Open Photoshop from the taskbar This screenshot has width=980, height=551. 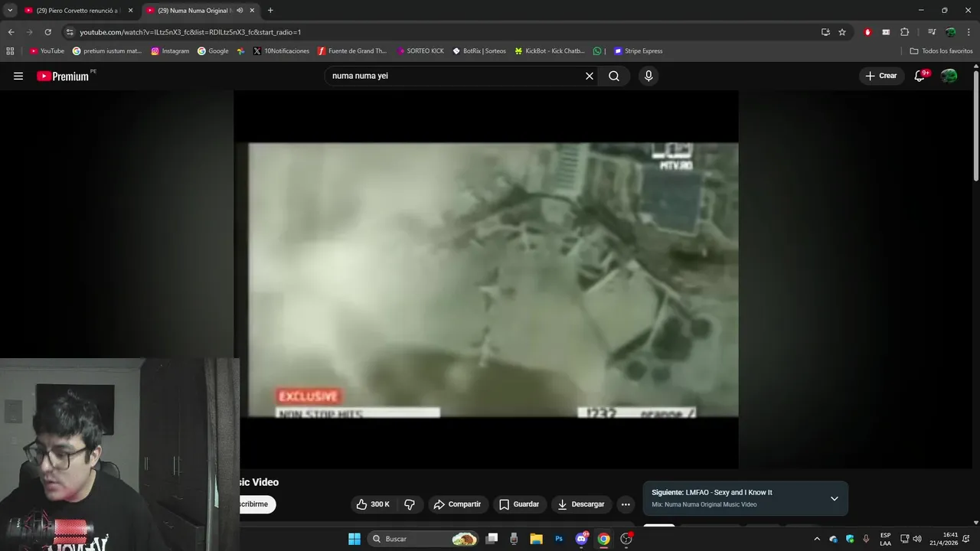[559, 539]
